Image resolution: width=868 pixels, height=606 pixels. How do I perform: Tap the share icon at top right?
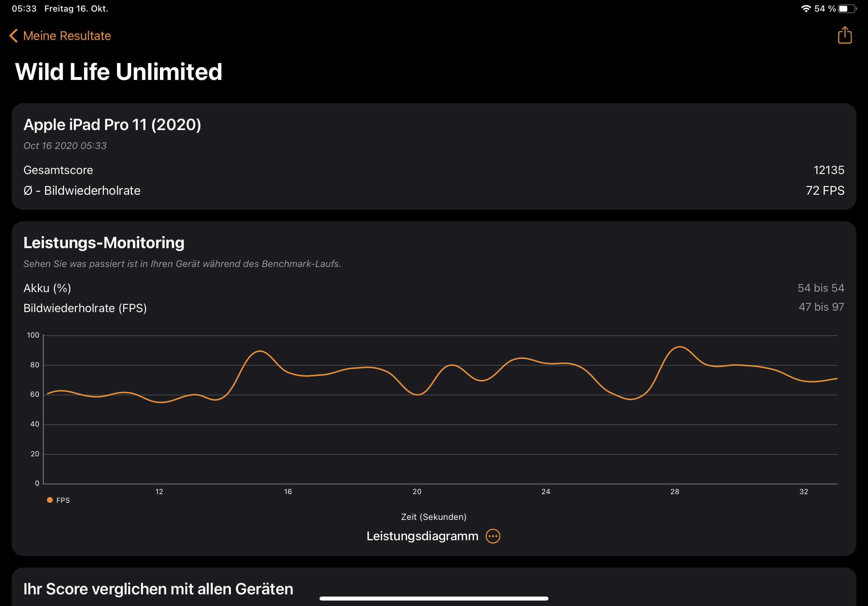[845, 36]
